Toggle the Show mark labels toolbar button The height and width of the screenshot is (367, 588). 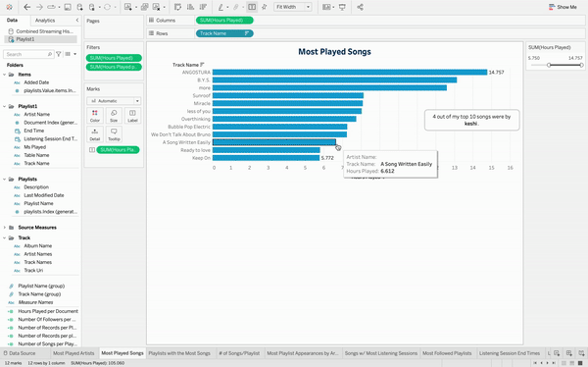[x=252, y=7]
